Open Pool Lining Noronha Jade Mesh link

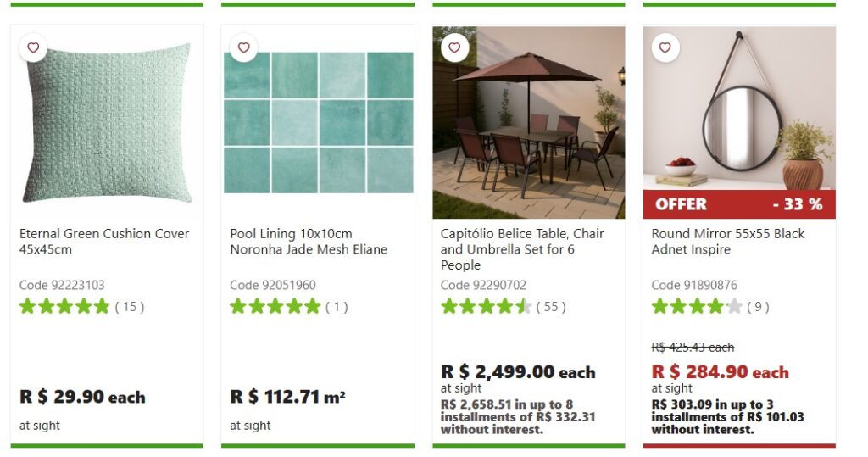point(309,242)
